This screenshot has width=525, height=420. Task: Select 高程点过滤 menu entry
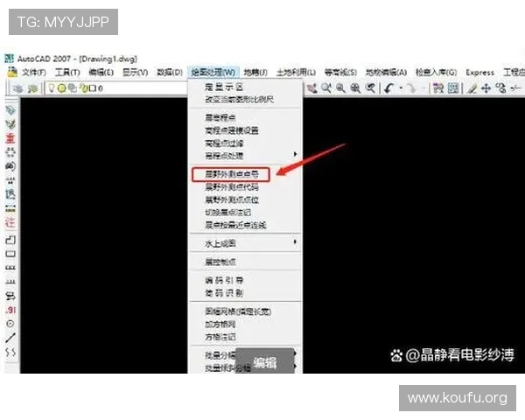coord(246,143)
